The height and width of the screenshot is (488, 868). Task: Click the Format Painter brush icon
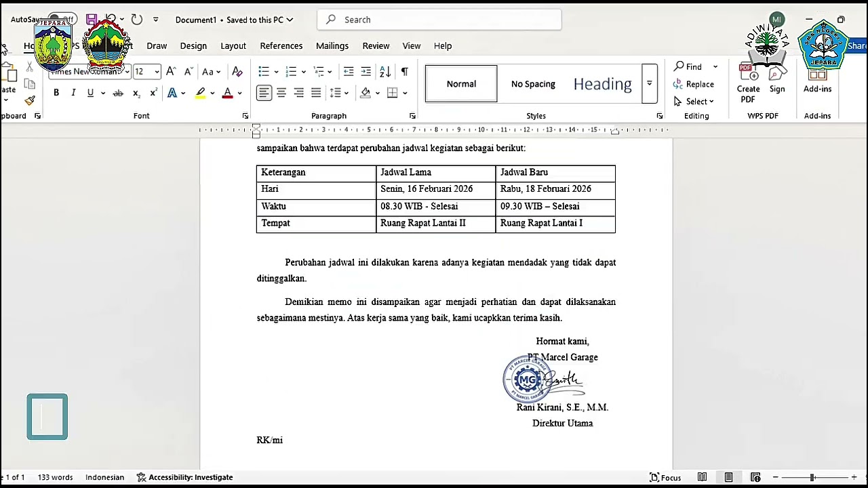pos(29,100)
